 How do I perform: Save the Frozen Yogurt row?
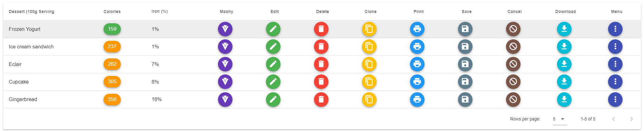point(465,29)
